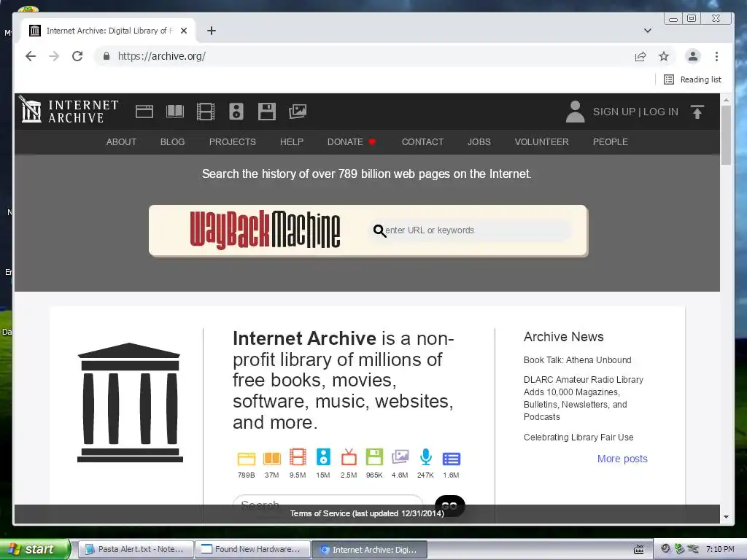Screen dimensions: 747x560
Task: Click the user avatar icon beside Sign Up
Action: (575, 112)
